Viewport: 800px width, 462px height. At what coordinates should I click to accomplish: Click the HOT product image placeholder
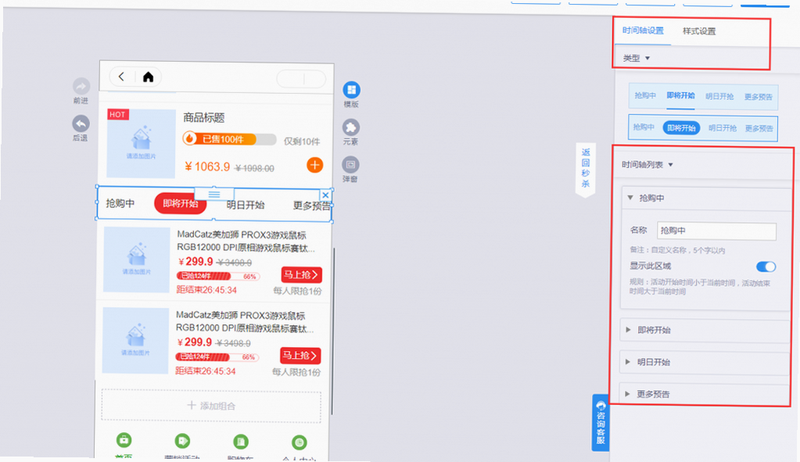[141, 143]
